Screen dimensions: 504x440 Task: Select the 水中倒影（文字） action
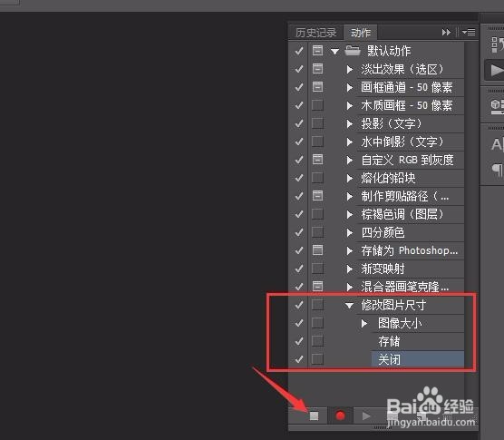point(402,142)
